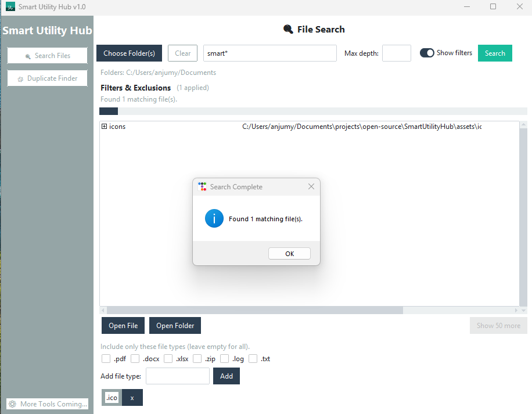Select Search Files in the sidebar
532x414 pixels.
pyautogui.click(x=47, y=55)
